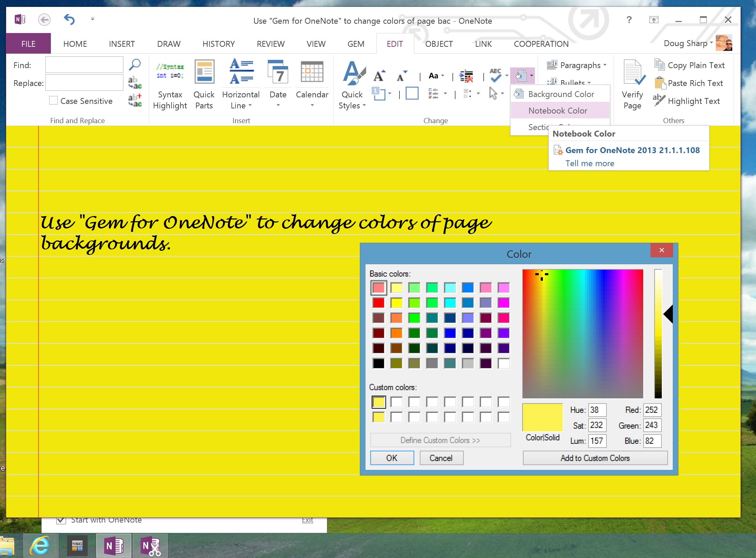Open OneNote clipping tool in taskbar
The height and width of the screenshot is (558, 756).
click(150, 546)
